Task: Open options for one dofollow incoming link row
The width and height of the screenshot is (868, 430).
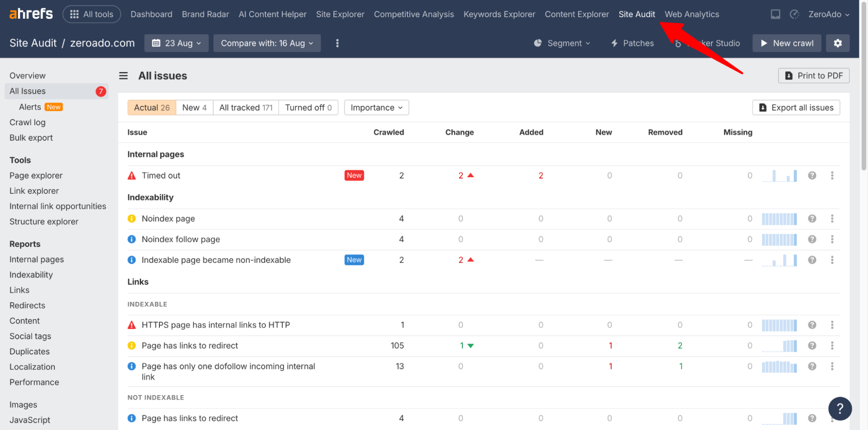Action: (x=832, y=367)
